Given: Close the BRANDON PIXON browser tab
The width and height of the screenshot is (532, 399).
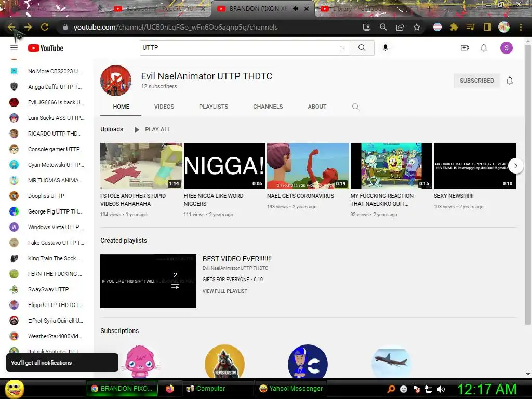Looking at the screenshot, I should [x=307, y=9].
